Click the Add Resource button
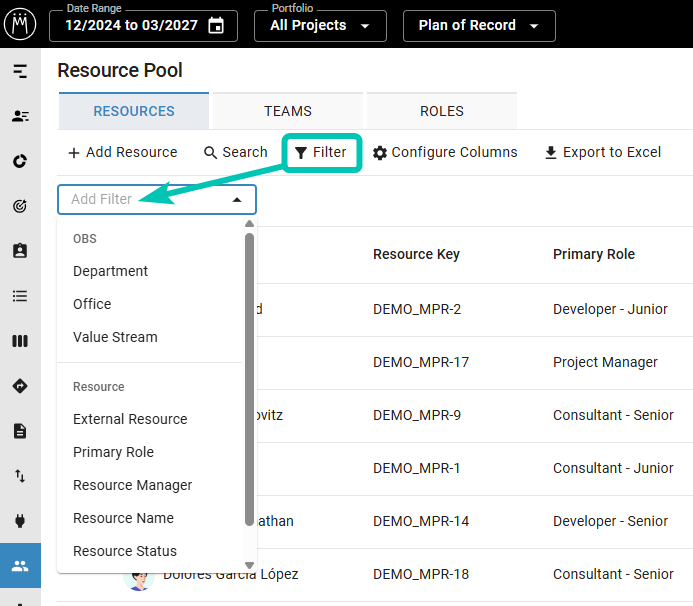Screen dimensions: 693x606 pos(122,153)
